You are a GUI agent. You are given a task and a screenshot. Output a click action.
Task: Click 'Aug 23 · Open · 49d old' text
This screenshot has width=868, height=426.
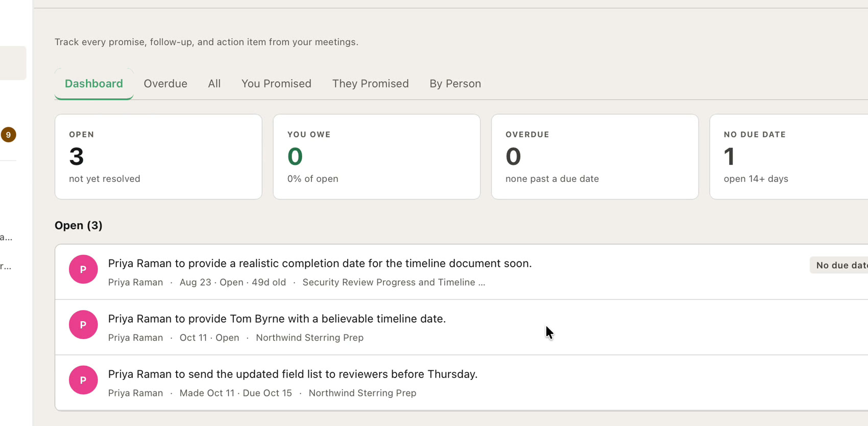pos(233,282)
